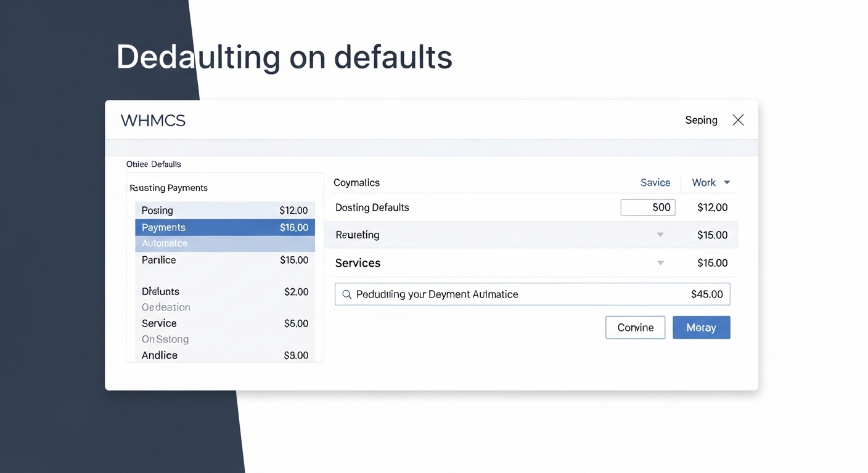Click the Seping link in header
The width and height of the screenshot is (868, 473).
click(701, 120)
